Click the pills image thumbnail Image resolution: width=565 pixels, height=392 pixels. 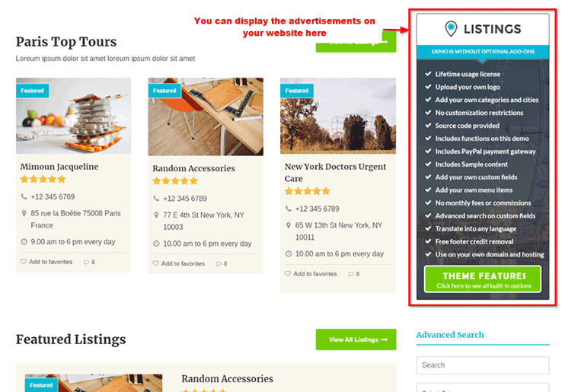pyautogui.click(x=74, y=116)
